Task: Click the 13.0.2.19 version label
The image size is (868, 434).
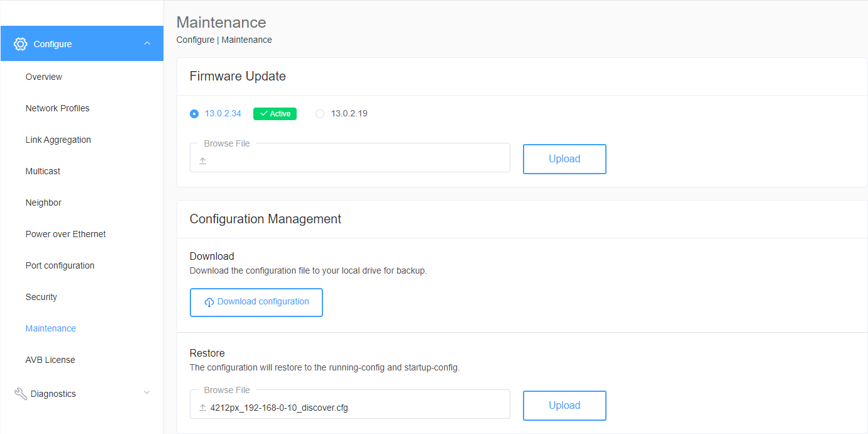Action: point(349,114)
